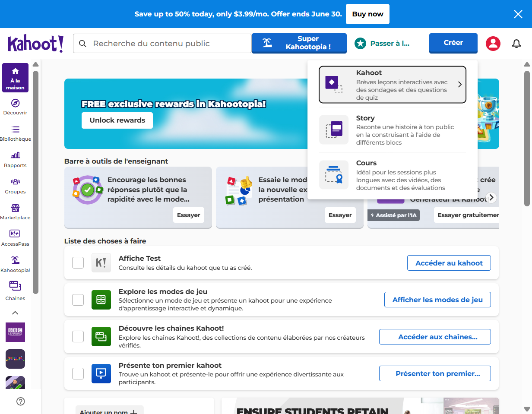
Task: Click the Créer button
Action: 453,43
